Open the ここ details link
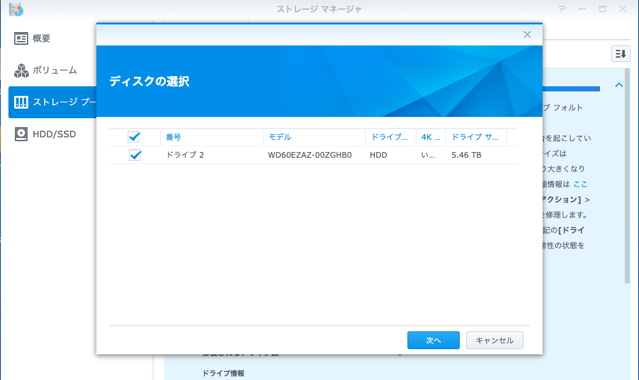The width and height of the screenshot is (639, 380). click(580, 184)
